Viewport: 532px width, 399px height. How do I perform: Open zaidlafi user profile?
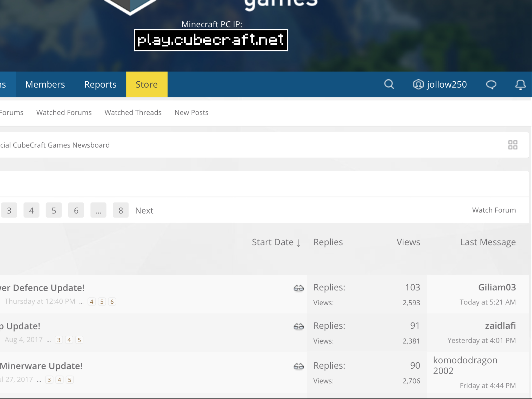500,325
